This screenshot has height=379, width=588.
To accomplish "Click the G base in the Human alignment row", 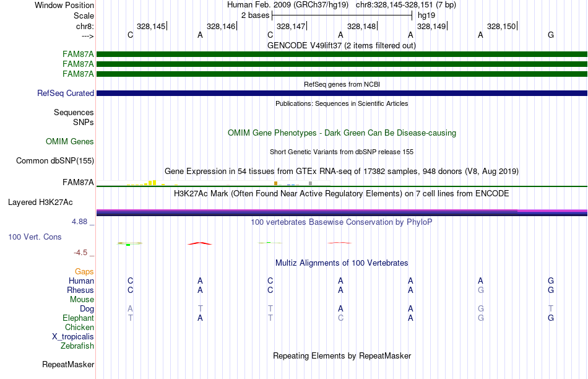I will tap(550, 281).
